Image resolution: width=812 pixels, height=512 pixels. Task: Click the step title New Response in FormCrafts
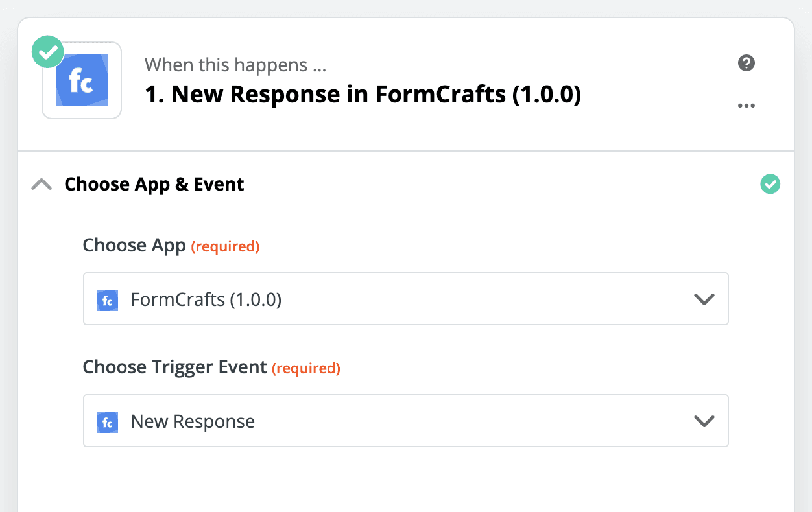[363, 95]
